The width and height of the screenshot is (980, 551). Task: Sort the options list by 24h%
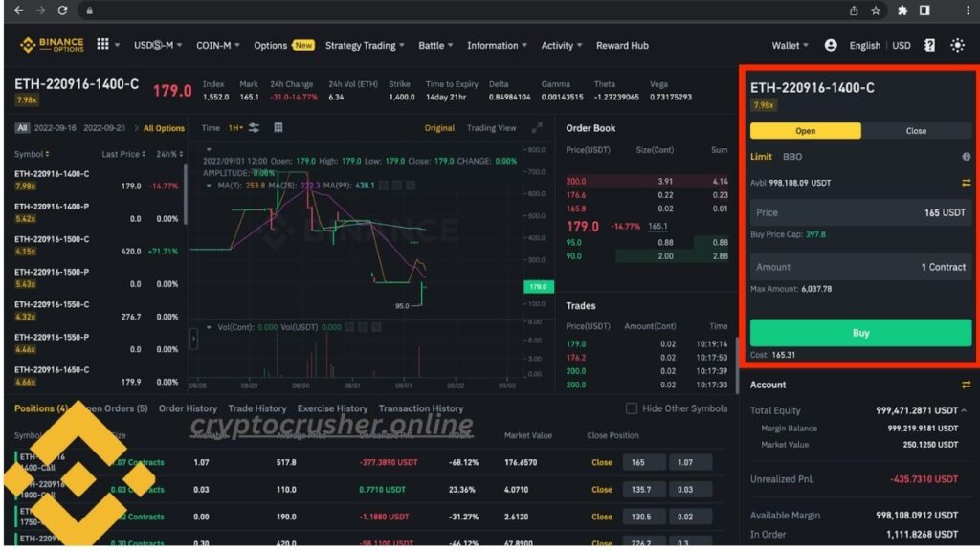(x=169, y=154)
